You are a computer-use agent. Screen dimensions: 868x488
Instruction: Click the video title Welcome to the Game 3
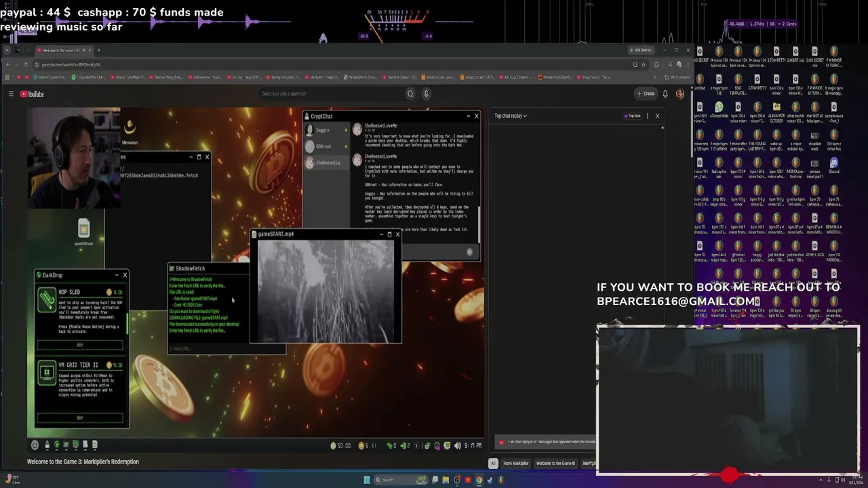point(83,462)
